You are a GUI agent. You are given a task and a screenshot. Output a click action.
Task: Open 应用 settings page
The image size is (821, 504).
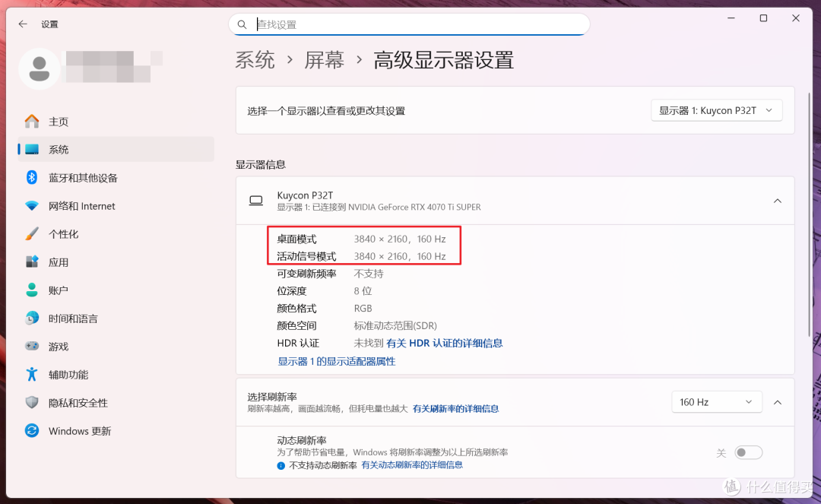click(116, 262)
